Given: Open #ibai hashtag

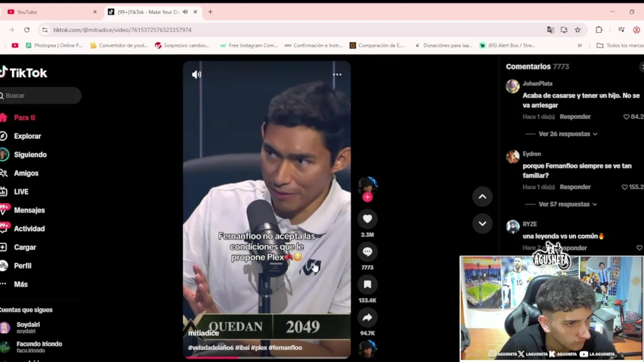Looking at the screenshot, I should [242, 348].
